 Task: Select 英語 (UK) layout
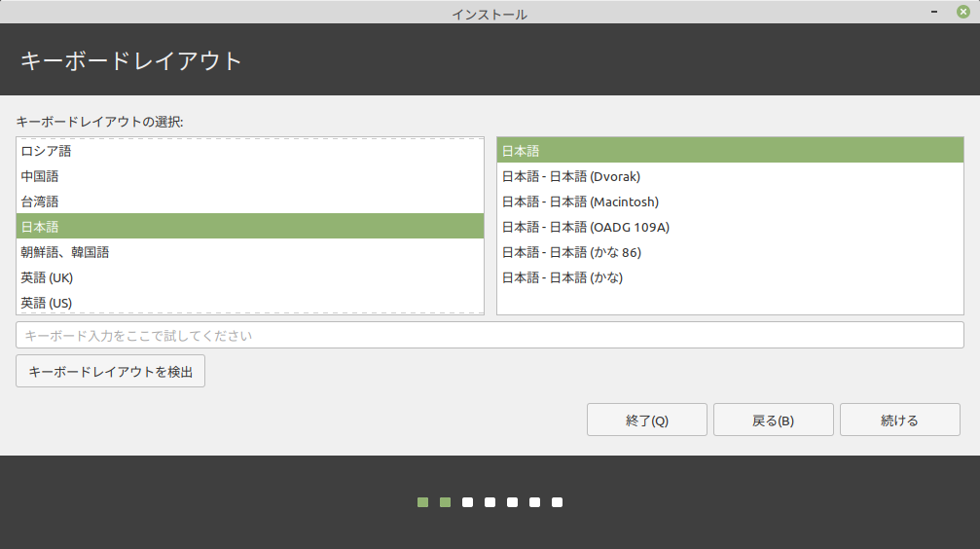click(x=250, y=277)
